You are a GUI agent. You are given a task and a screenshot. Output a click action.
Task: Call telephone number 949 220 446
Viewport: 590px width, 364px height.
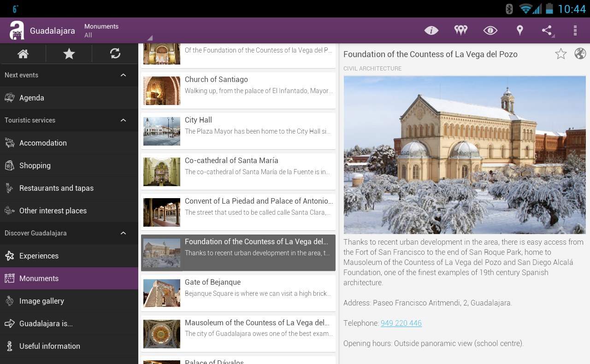[401, 323]
